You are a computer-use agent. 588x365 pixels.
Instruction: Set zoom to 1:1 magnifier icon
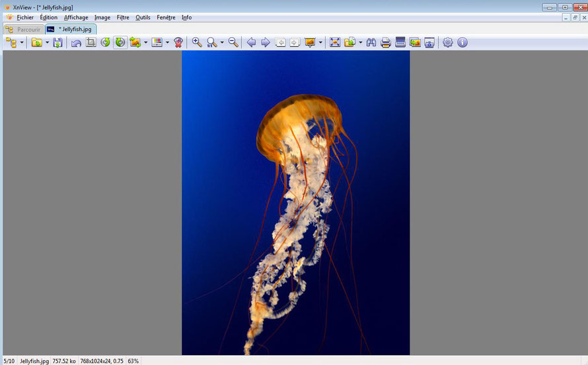212,42
